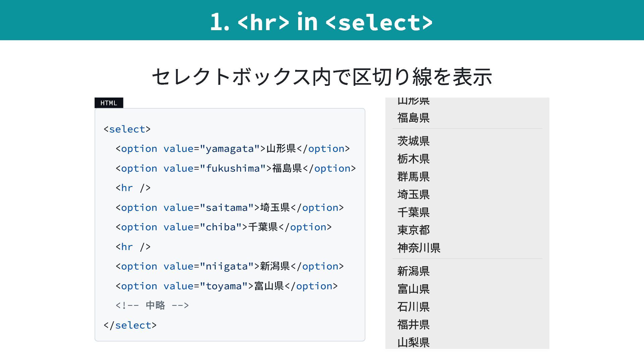
Task: Click the yamagata option code line
Action: point(232,149)
